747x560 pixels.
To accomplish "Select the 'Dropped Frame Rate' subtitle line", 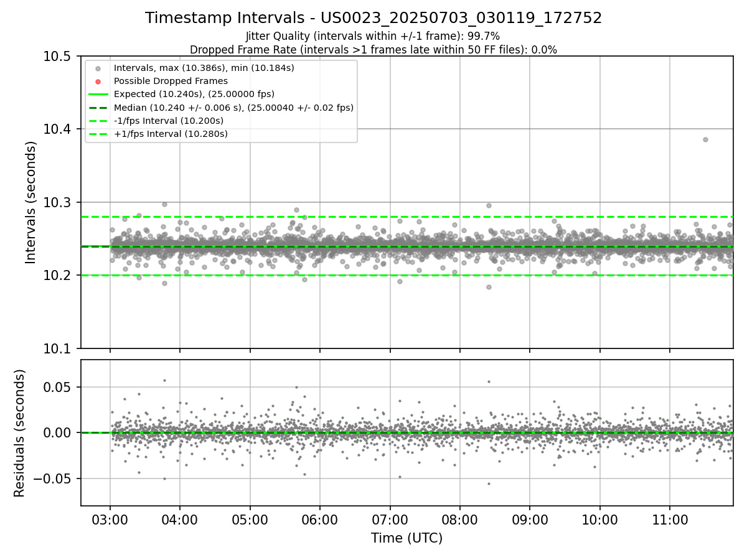I will [x=374, y=49].
